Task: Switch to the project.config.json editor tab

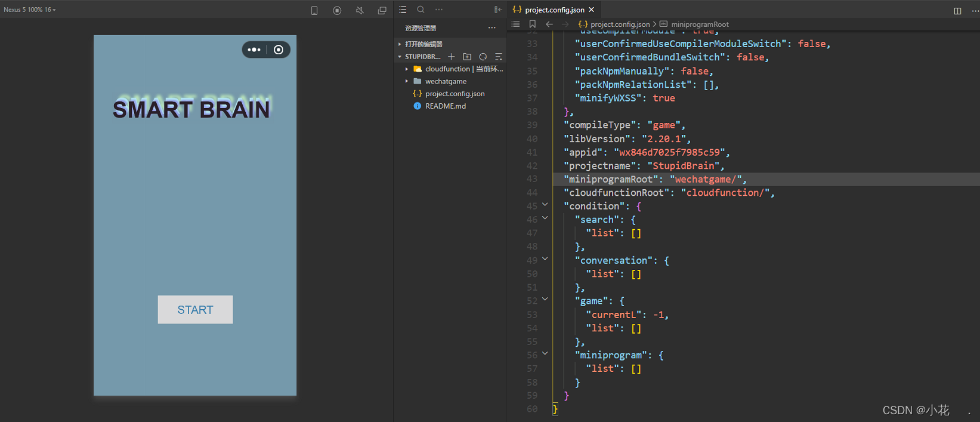Action: [x=554, y=10]
